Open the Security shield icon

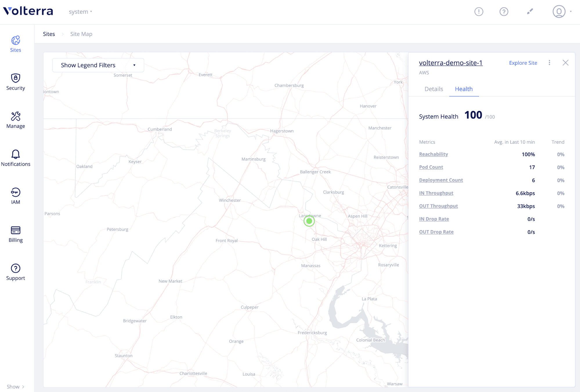click(x=16, y=78)
